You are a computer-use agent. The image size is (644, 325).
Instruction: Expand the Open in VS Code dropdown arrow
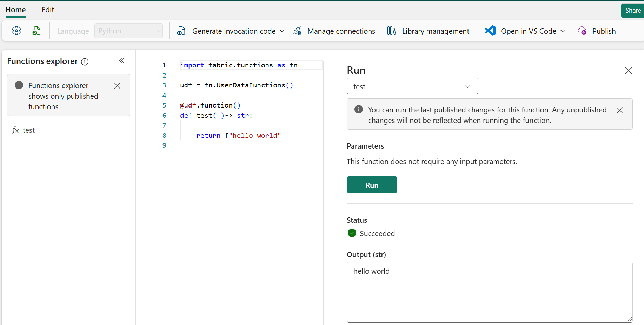563,31
